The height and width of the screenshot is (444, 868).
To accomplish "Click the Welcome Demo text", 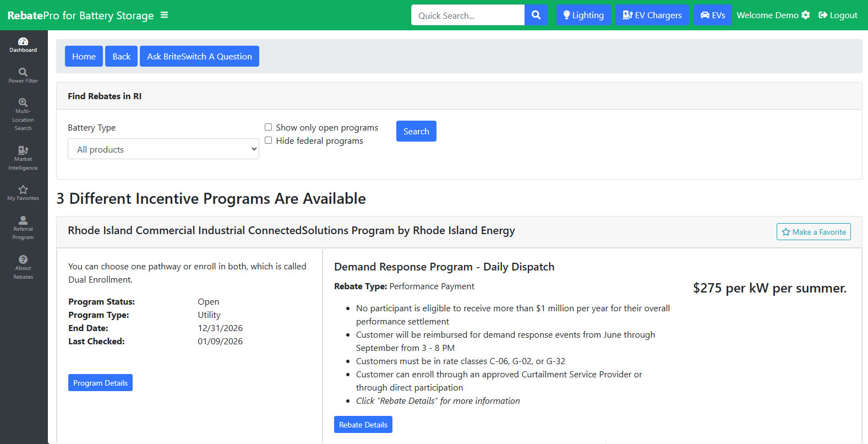I will [767, 15].
